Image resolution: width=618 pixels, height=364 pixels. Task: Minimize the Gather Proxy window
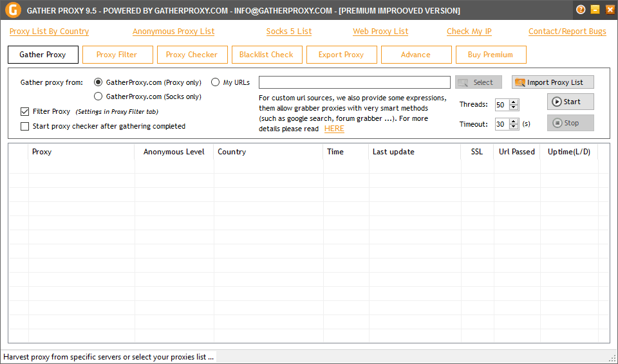click(x=595, y=10)
